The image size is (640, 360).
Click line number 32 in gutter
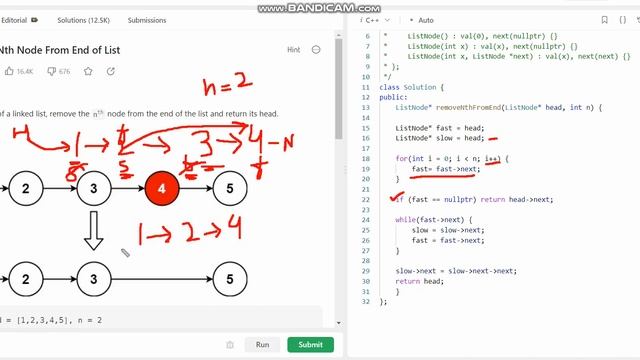[x=366, y=302]
